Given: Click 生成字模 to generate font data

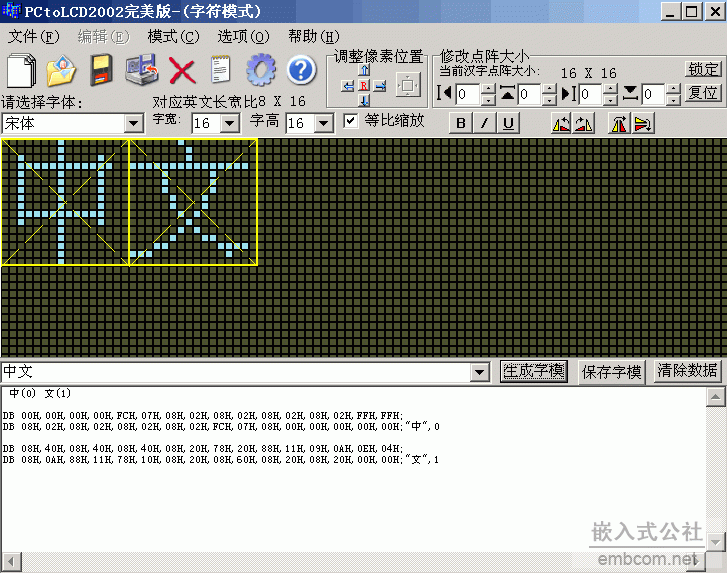Looking at the screenshot, I should [534, 371].
